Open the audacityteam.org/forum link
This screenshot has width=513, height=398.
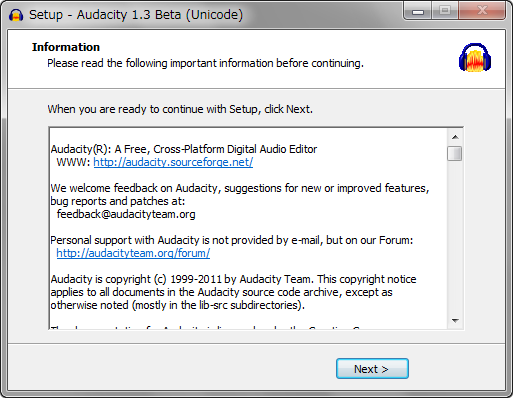tap(133, 253)
